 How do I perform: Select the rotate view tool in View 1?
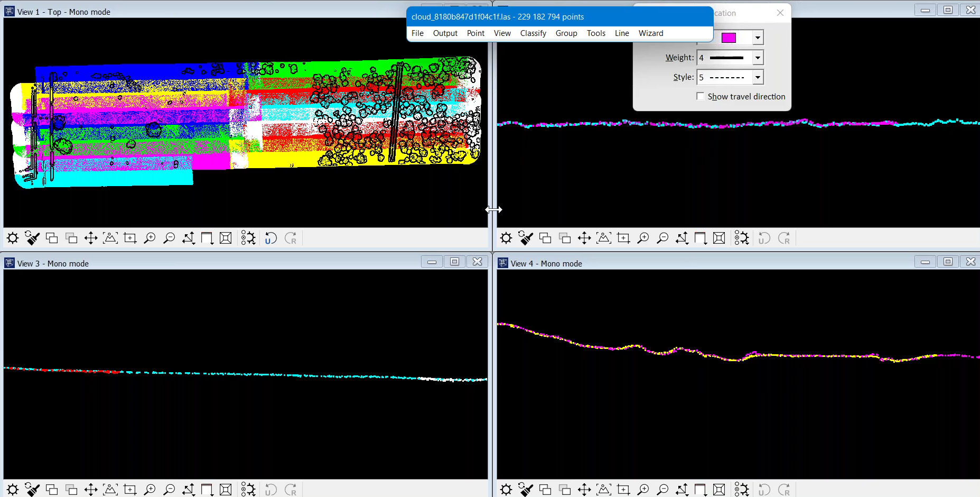point(189,238)
